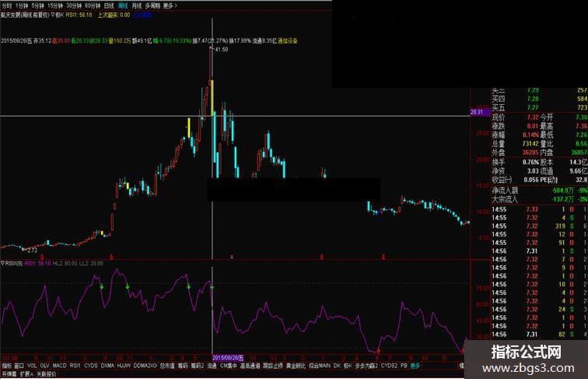Click the green RSI arrow on the crosshair line
The height and width of the screenshot is (379, 588).
coord(212,288)
